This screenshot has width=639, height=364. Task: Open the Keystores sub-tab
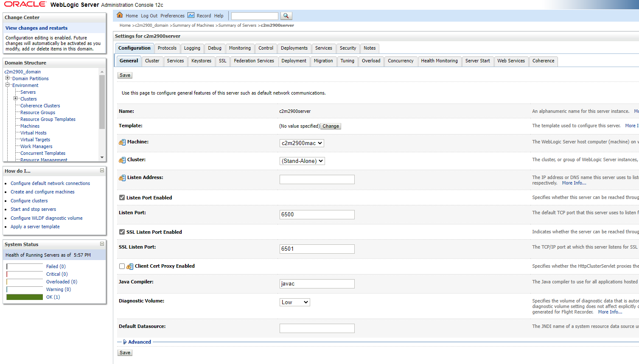coord(201,61)
